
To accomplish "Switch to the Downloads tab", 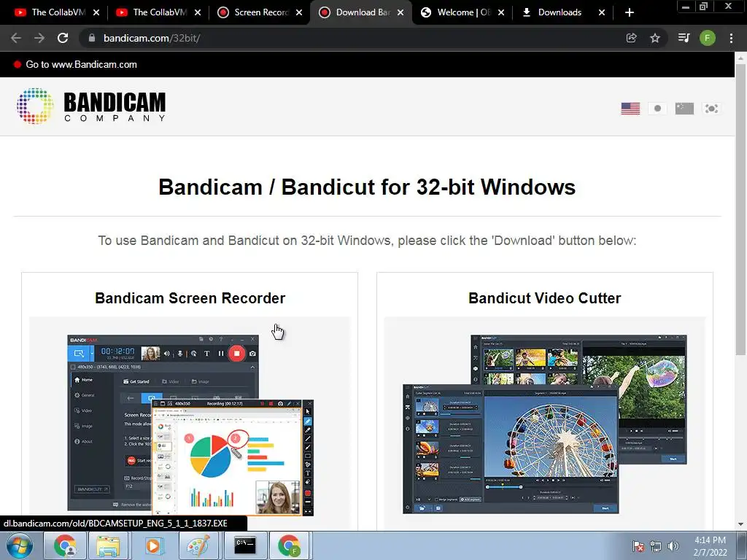I will pyautogui.click(x=558, y=12).
